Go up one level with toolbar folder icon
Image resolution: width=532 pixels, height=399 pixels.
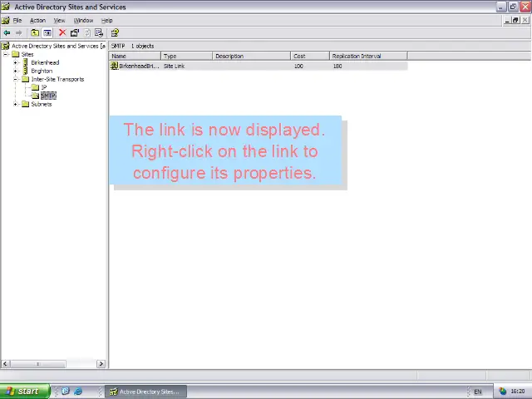pyautogui.click(x=35, y=33)
